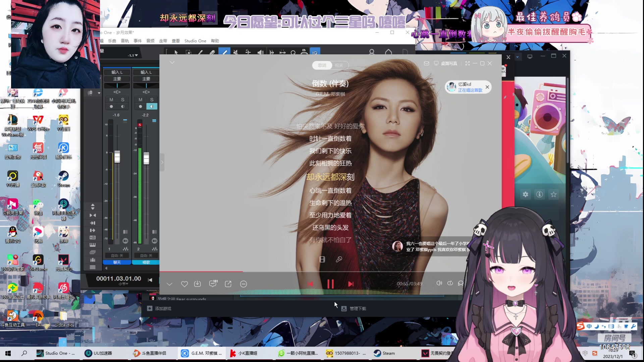Image resolution: width=644 pixels, height=362 pixels.
Task: Open the -1.1 value dropdown in Studio One
Action: click(133, 55)
